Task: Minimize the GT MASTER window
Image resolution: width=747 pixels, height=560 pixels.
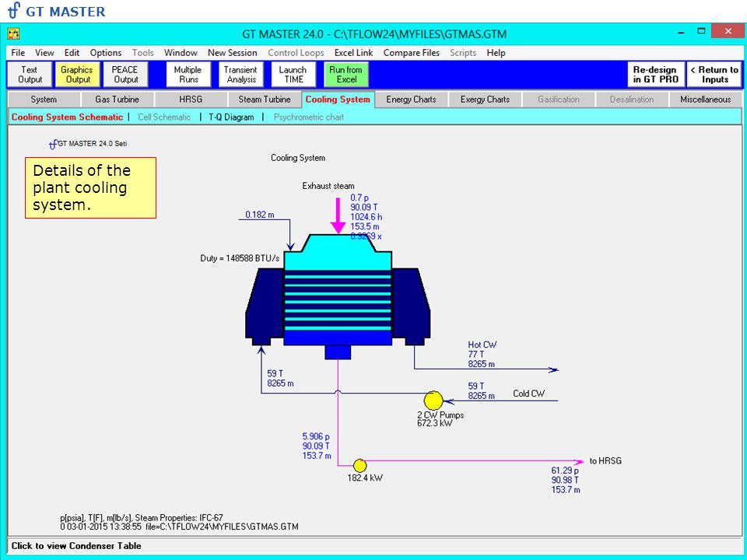Action: coord(681,31)
